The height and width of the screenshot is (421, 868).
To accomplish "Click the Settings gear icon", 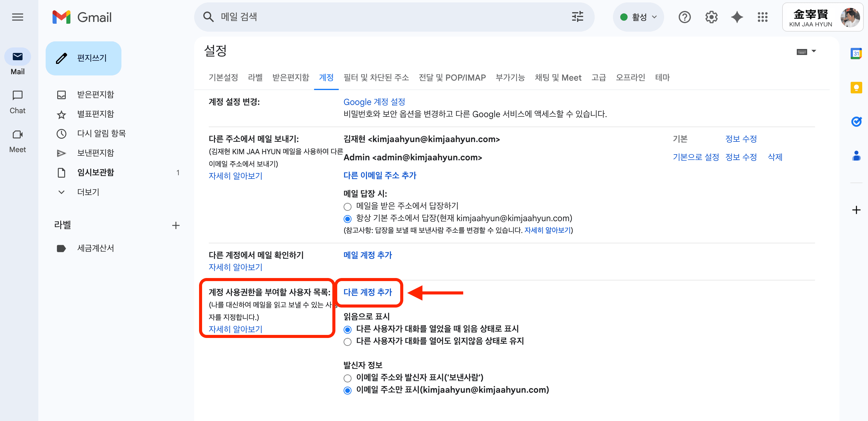I will point(711,17).
